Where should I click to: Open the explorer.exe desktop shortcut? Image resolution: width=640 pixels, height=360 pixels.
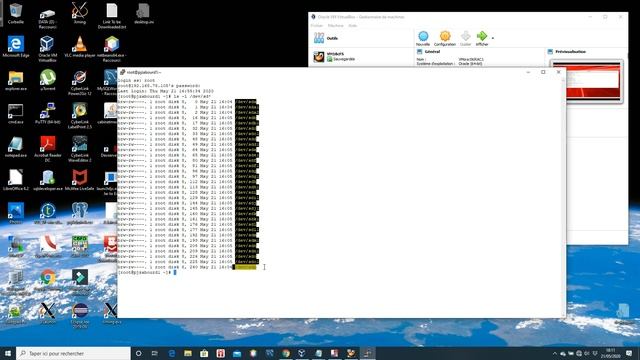click(x=16, y=80)
